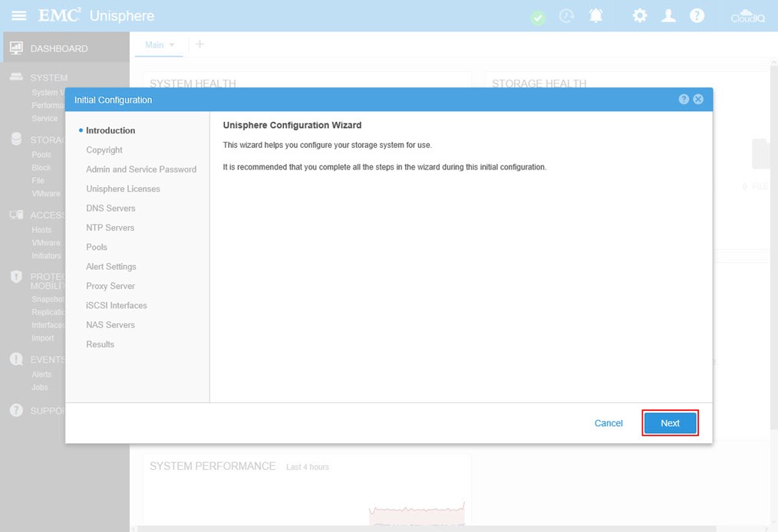778x532 pixels.
Task: Check the green system status icon
Action: (x=538, y=18)
